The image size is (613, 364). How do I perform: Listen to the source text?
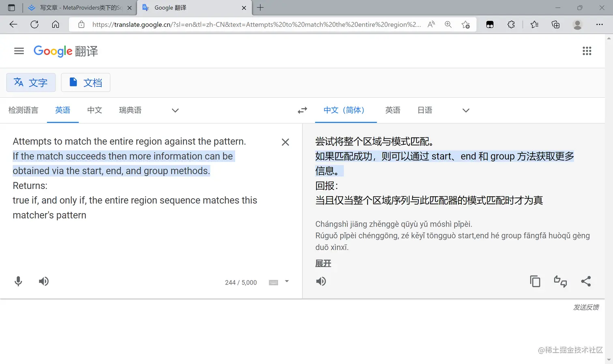[44, 281]
